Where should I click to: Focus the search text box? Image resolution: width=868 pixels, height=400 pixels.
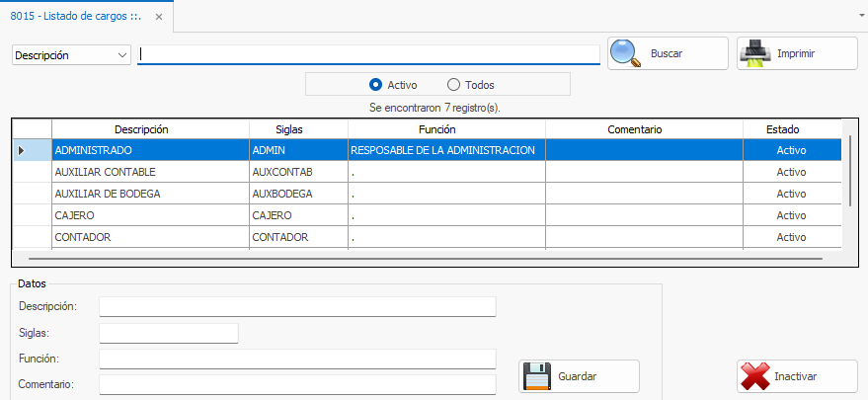click(x=369, y=55)
